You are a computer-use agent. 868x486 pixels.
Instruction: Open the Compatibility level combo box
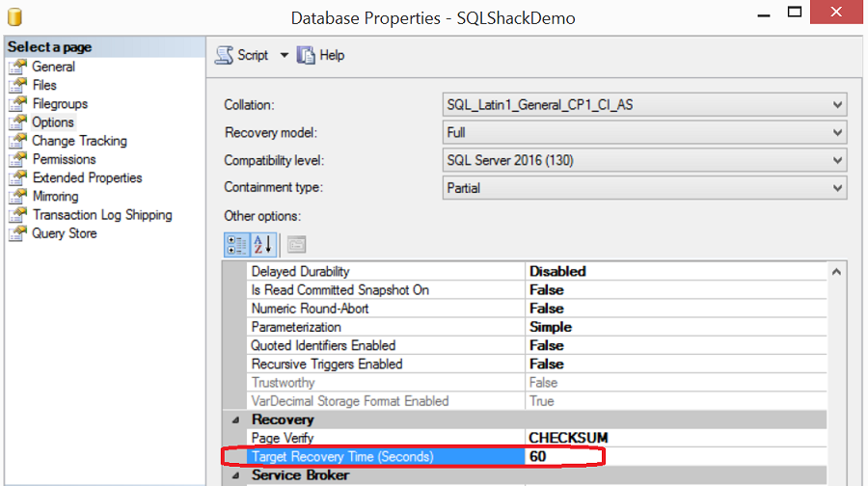coord(836,160)
